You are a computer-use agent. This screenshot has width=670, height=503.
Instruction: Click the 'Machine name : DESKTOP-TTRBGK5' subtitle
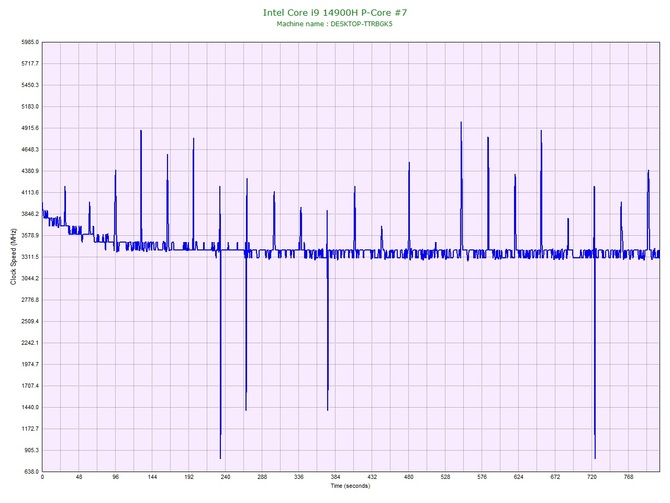[x=335, y=24]
